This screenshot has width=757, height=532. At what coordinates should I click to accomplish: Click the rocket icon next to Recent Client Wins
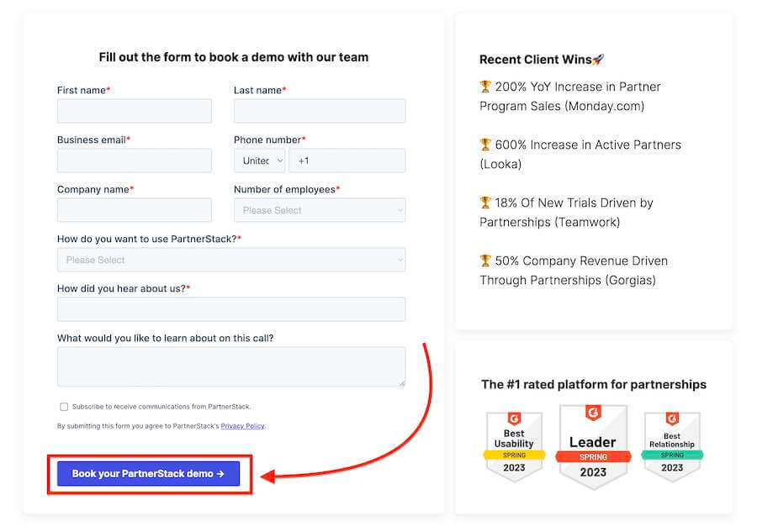pos(598,60)
